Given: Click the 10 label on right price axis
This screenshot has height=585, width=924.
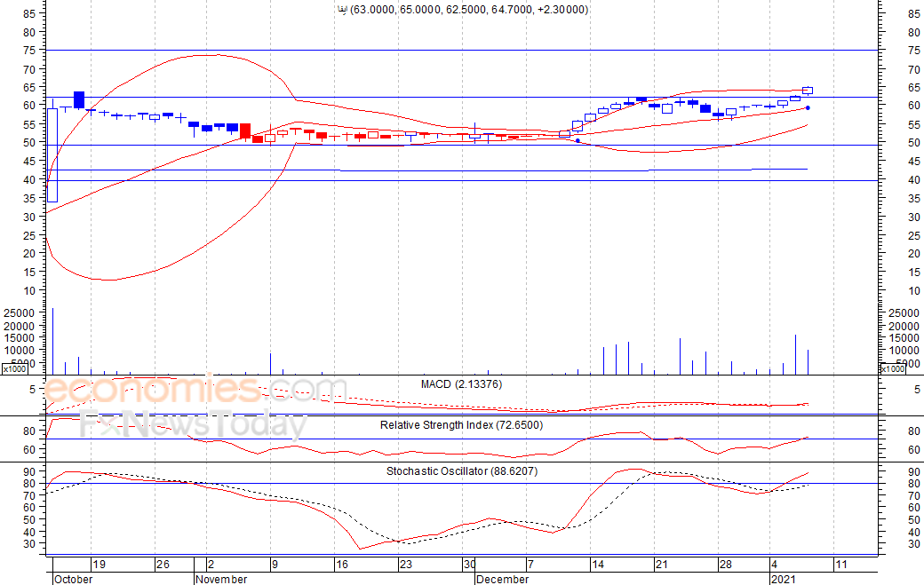Looking at the screenshot, I should [x=914, y=291].
